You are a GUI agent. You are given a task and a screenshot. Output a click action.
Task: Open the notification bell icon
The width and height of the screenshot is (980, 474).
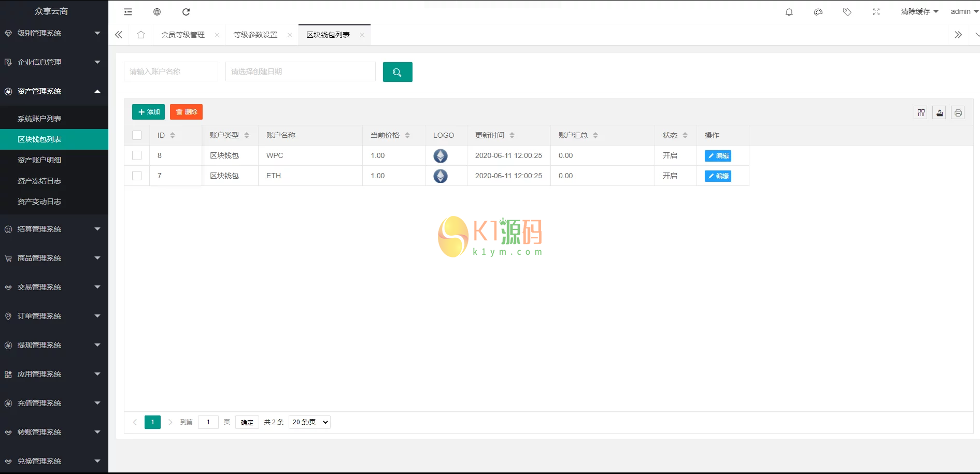pos(789,12)
